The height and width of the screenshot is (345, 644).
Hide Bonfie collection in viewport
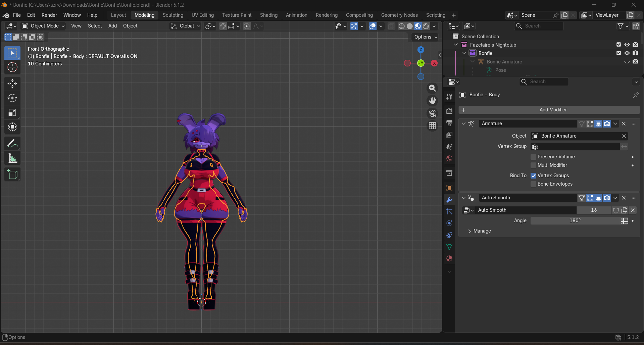[627, 53]
